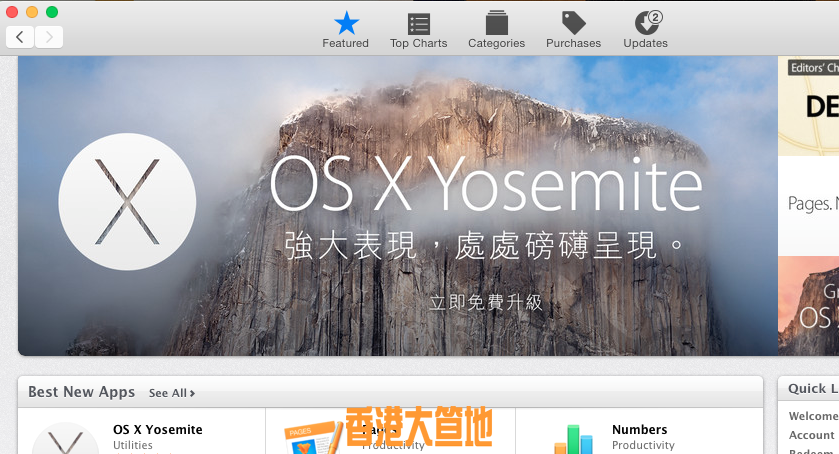Click the Best New Apps heading

click(81, 392)
